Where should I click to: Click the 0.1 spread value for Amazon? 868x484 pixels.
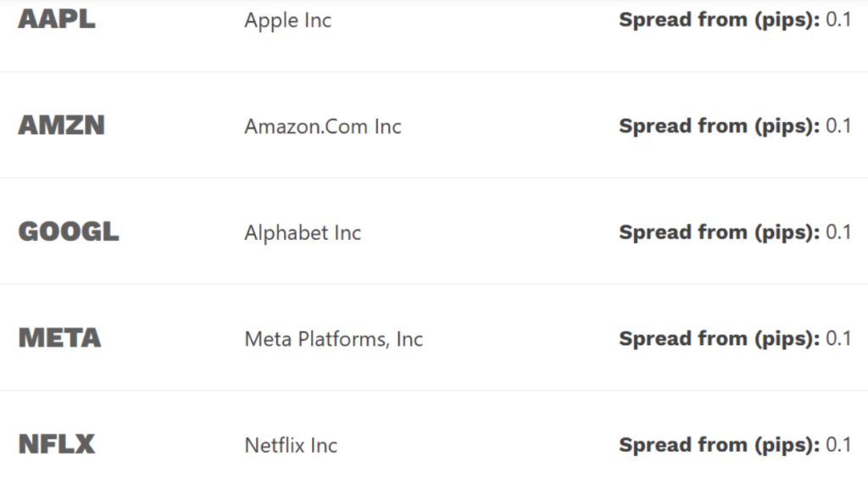[838, 125]
